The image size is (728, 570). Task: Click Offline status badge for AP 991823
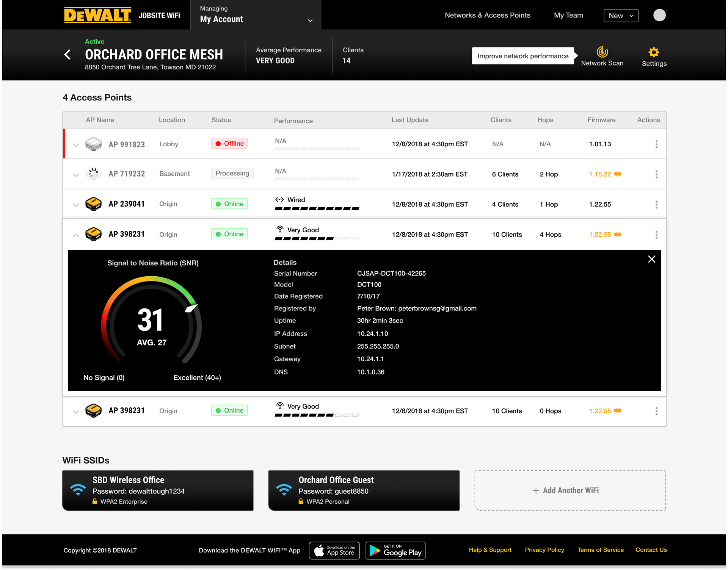[x=229, y=144]
